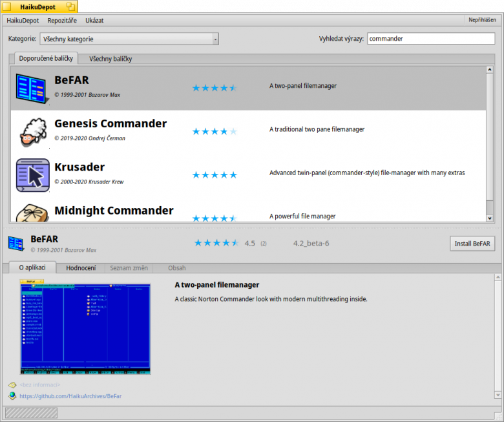Click the Midnight Commander star rating

(215, 218)
